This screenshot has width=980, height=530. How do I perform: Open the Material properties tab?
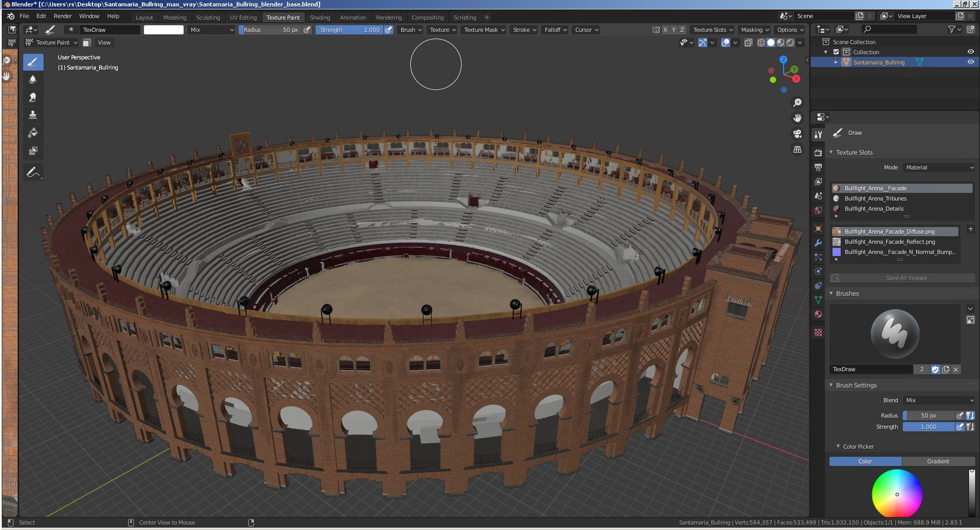click(818, 314)
